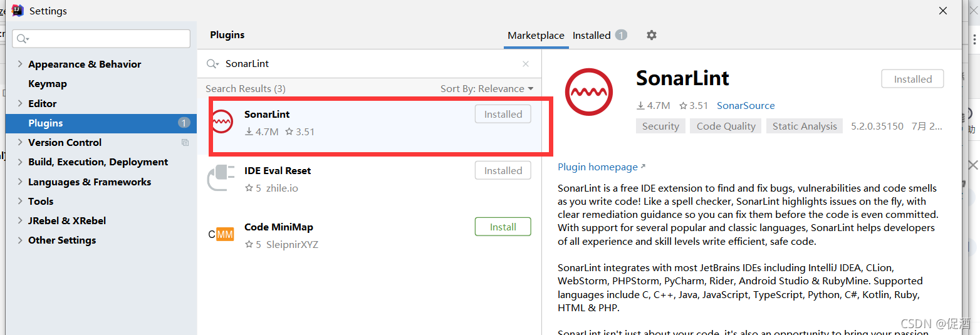Close the Settings dialog
Image resolution: width=980 pixels, height=335 pixels.
pyautogui.click(x=942, y=11)
